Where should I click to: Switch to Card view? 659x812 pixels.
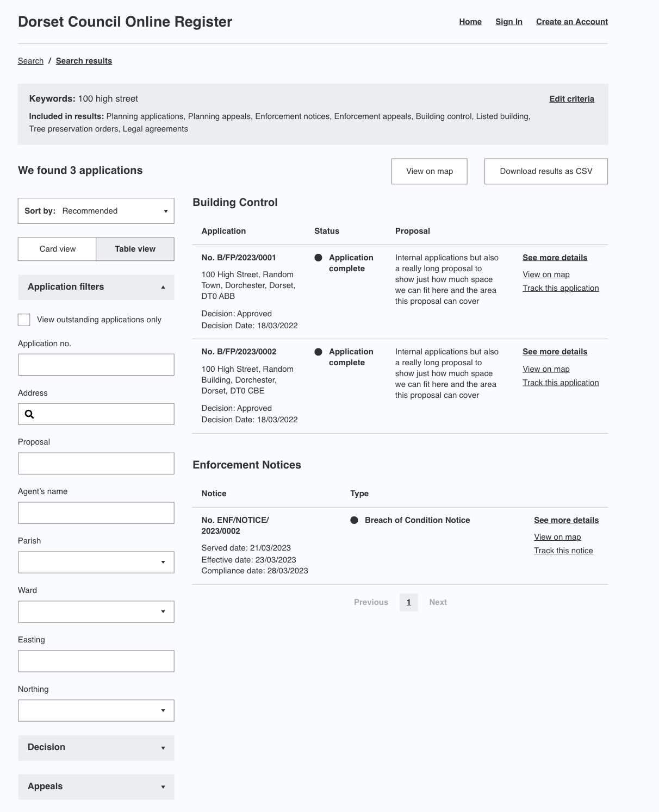click(x=57, y=249)
